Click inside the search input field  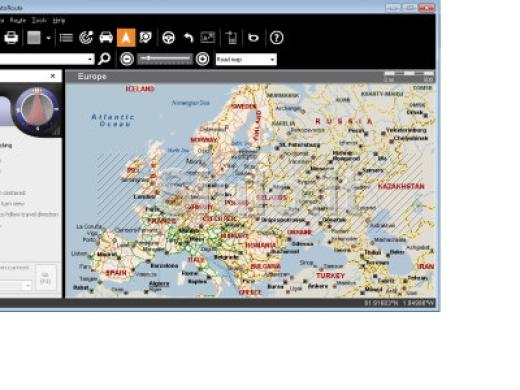(43, 59)
